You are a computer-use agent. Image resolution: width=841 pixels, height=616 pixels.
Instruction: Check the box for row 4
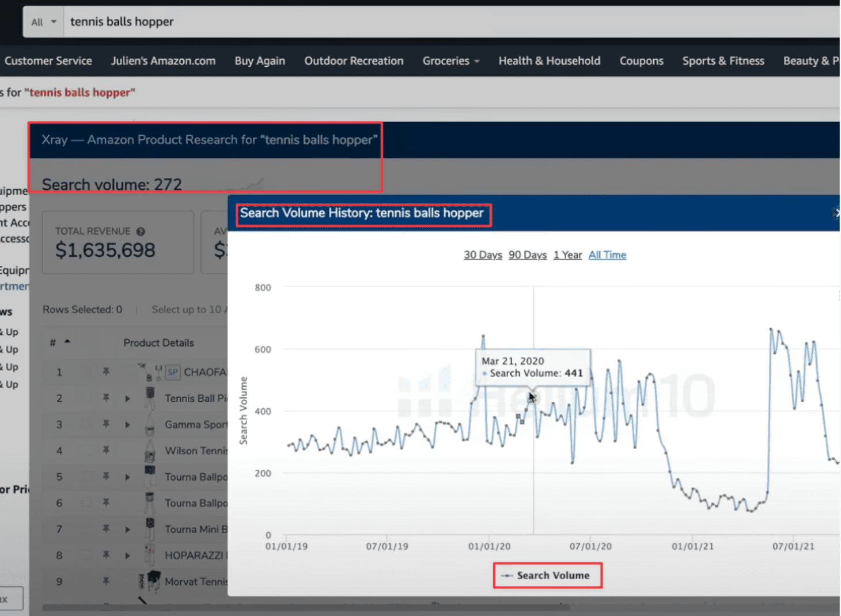coord(87,450)
